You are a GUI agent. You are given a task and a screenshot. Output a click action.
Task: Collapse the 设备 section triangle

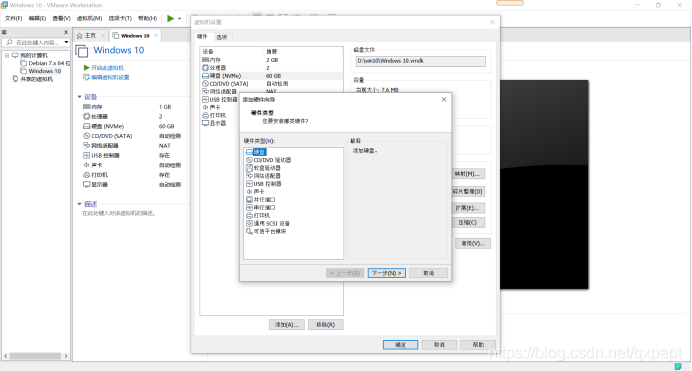coord(79,97)
